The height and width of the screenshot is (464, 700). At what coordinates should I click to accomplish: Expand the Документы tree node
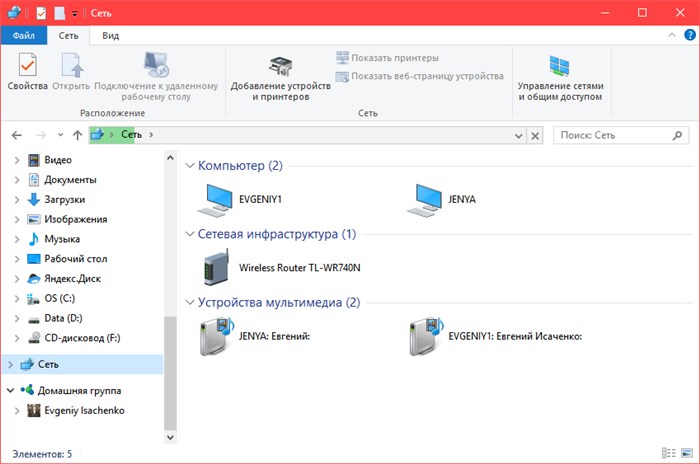tap(17, 180)
